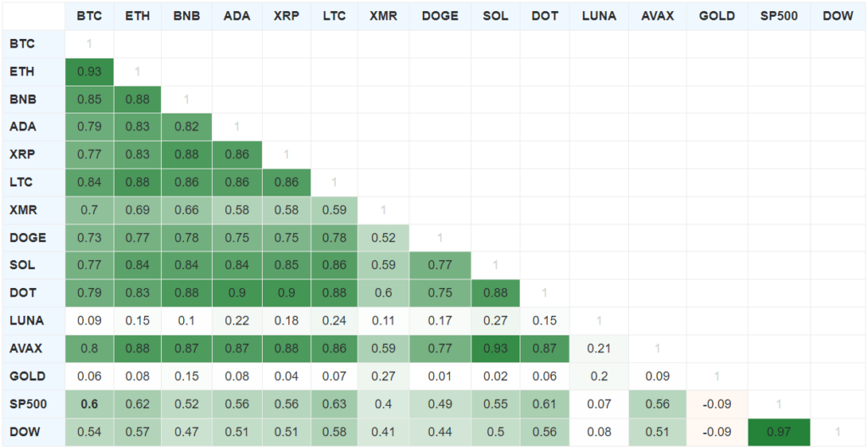The width and height of the screenshot is (868, 448).
Task: Click the SP500 column header
Action: 778,16
